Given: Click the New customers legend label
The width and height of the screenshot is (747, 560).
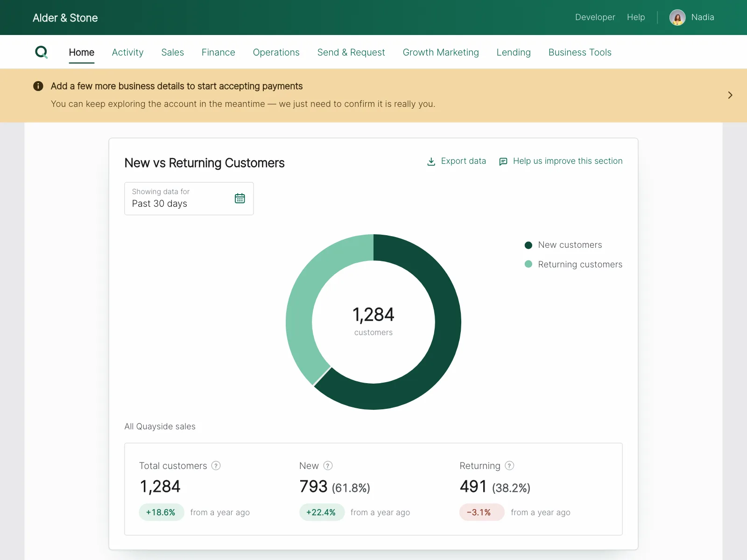Looking at the screenshot, I should coord(570,245).
